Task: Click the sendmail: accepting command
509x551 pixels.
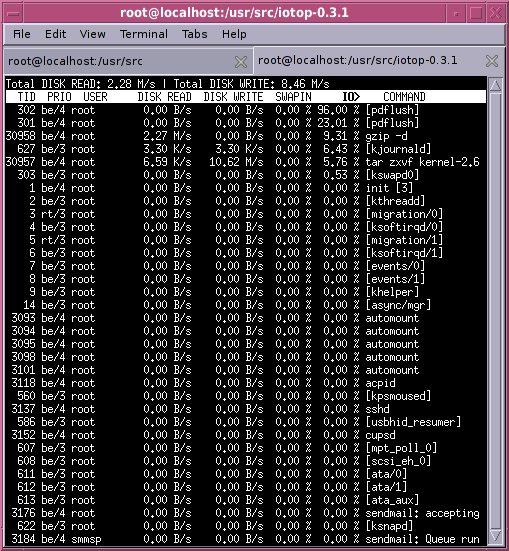Action: click(422, 513)
